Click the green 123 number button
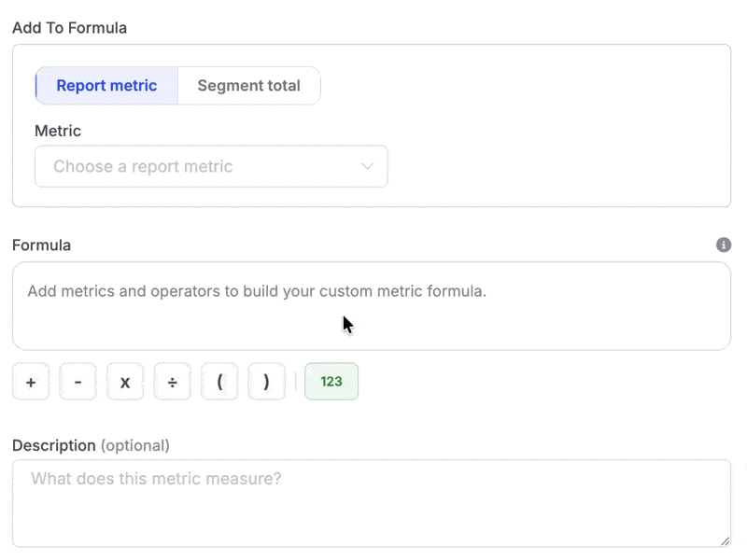The image size is (747, 560). coord(331,382)
